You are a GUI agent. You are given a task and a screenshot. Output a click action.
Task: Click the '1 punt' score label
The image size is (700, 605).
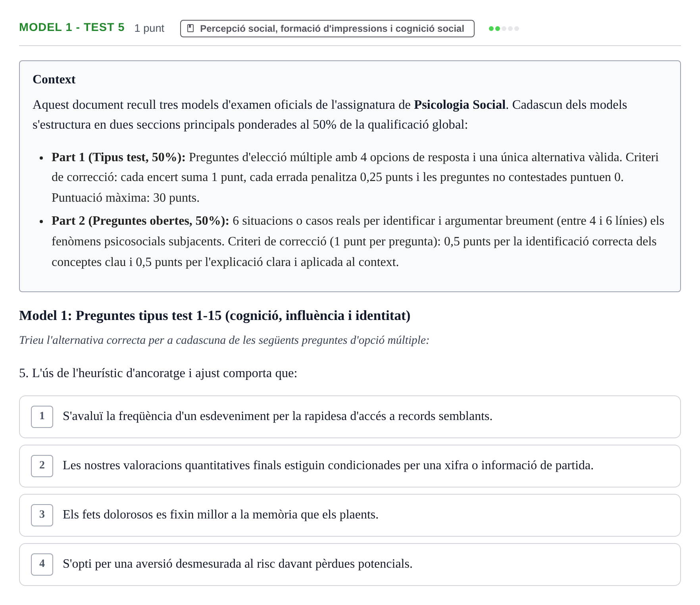pyautogui.click(x=149, y=28)
